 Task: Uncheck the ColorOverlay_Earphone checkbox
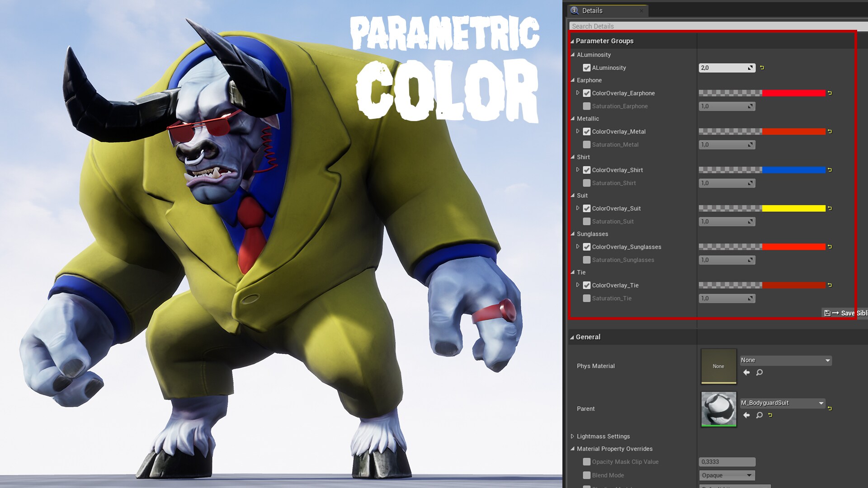coord(586,93)
